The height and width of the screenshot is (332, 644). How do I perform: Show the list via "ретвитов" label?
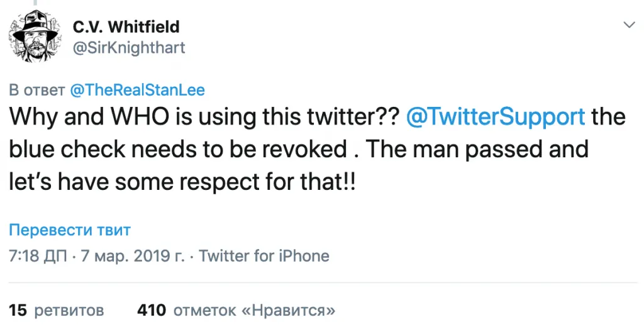(x=68, y=310)
